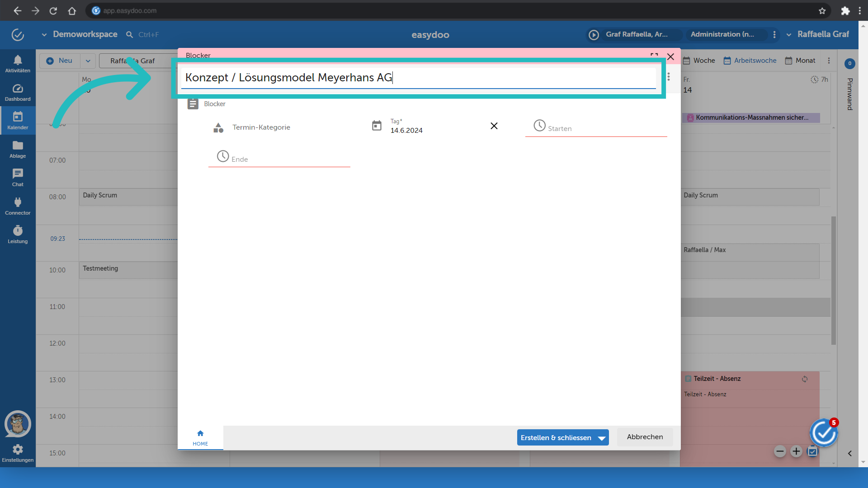Clear the selected date 14.6.2024
Screen dimensions: 868x488
494,126
